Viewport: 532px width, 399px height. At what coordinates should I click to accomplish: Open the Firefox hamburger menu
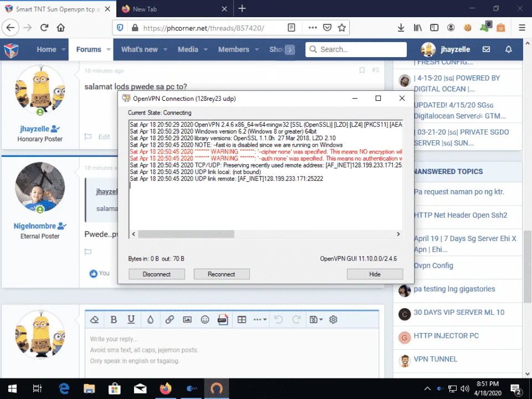522,28
